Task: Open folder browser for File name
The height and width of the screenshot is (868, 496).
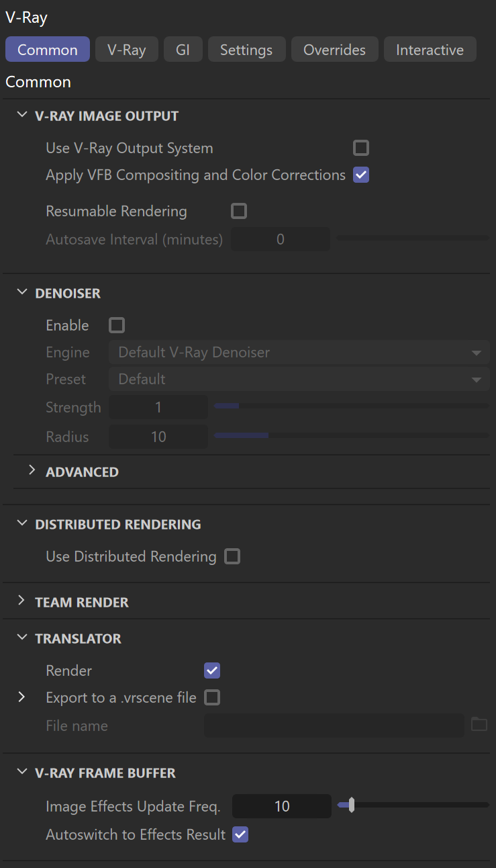Action: coord(479,725)
